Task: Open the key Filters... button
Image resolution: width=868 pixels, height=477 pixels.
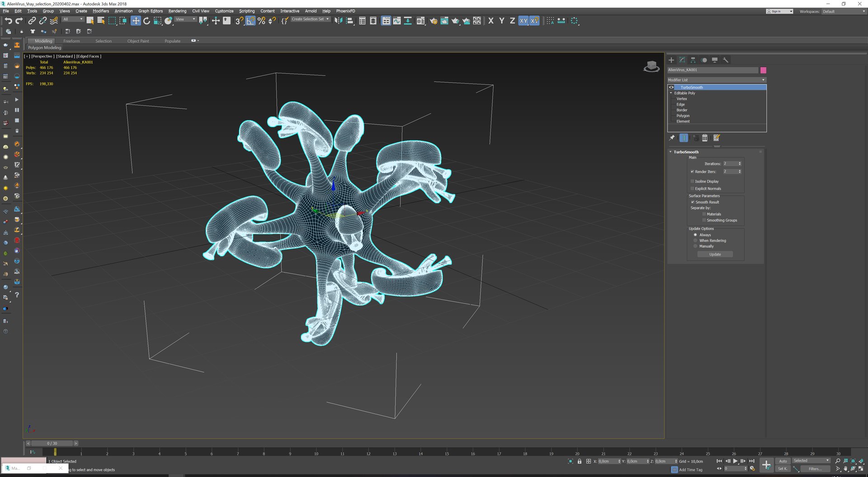Action: (815, 469)
